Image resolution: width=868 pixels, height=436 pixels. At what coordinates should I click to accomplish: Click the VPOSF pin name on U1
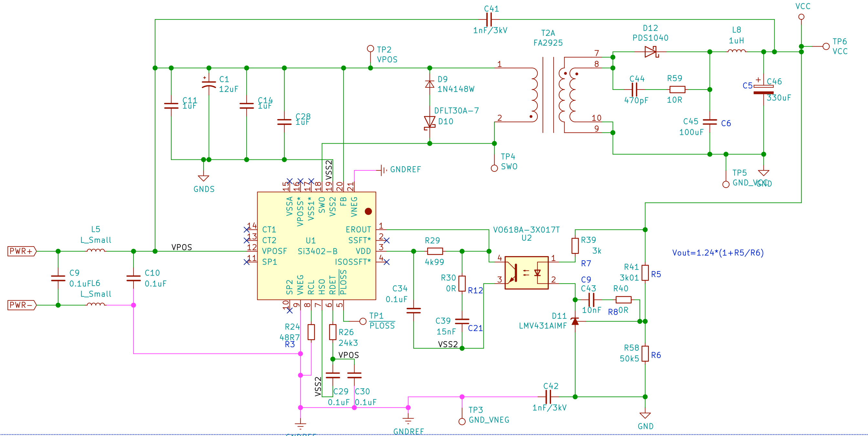click(x=275, y=251)
